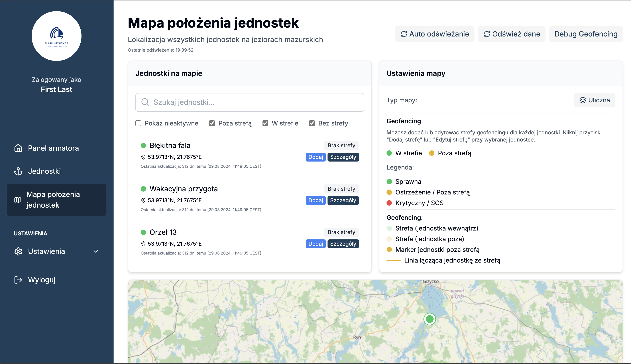This screenshot has width=631, height=364.
Task: Switch map type via Uliczna button
Action: [x=594, y=100]
